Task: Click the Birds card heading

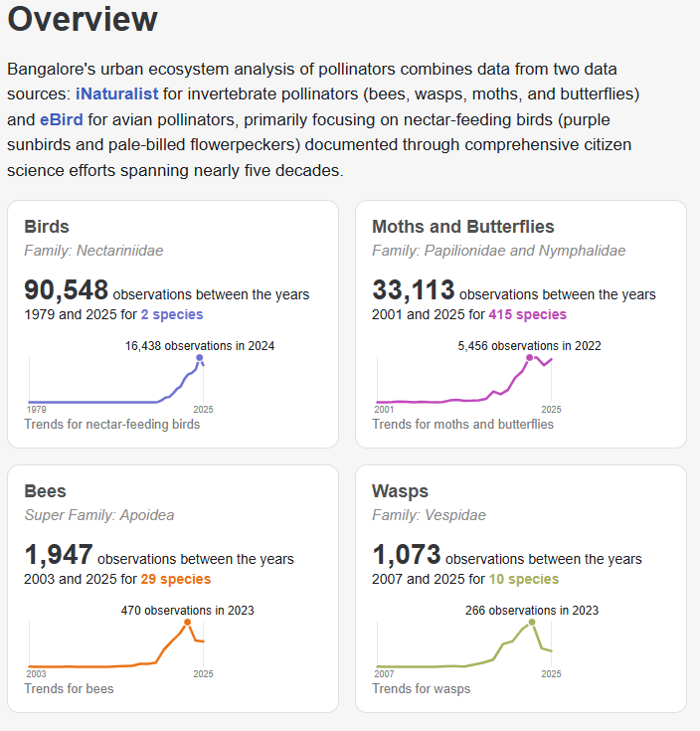Action: (x=47, y=227)
